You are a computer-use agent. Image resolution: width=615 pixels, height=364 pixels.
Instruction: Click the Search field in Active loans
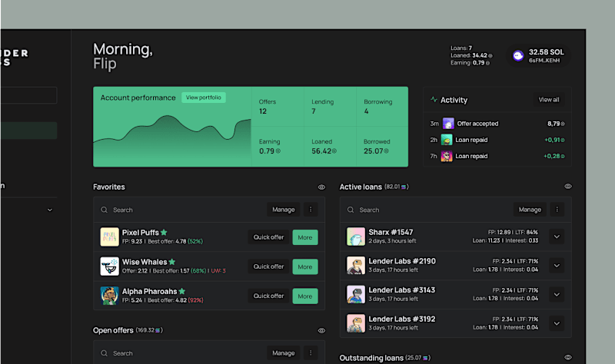(427, 210)
